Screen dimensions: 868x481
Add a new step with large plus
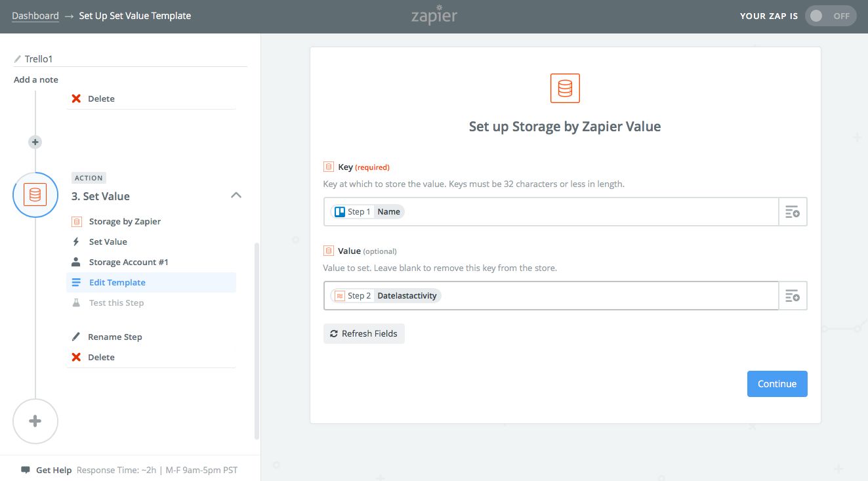35,421
